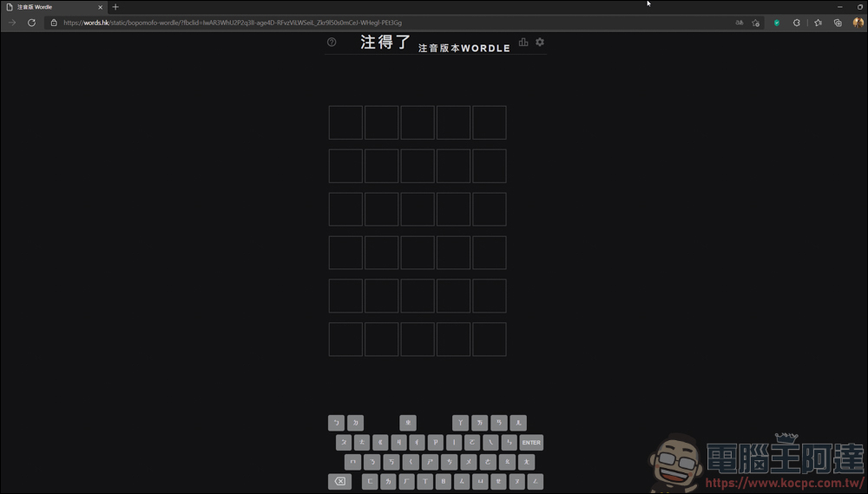868x494 pixels.
Task: Tap the ㄌ key
Action: tap(388, 481)
